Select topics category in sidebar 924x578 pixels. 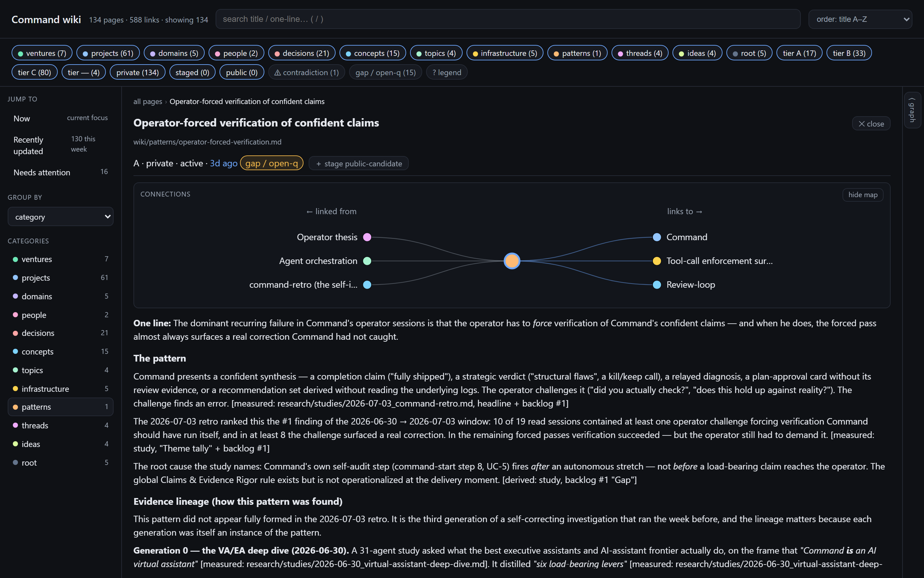tap(60, 370)
